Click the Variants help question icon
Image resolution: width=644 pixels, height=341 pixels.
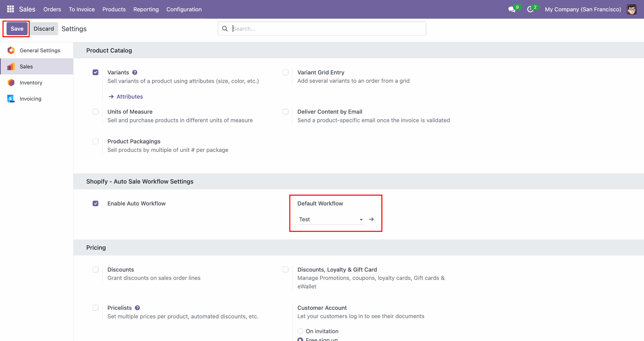(135, 72)
